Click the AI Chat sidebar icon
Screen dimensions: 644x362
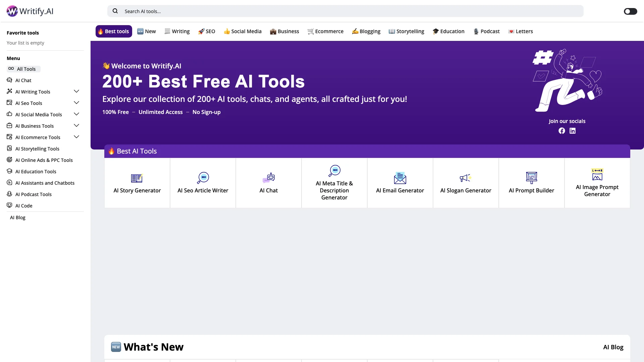pos(9,80)
